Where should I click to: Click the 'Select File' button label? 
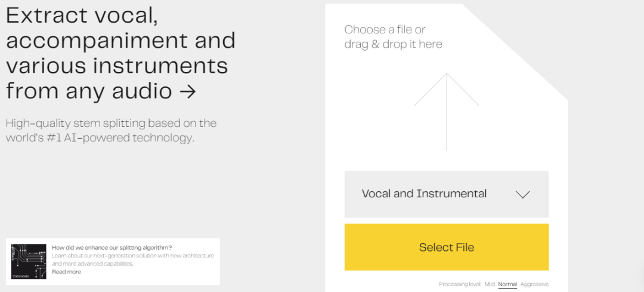coord(447,247)
